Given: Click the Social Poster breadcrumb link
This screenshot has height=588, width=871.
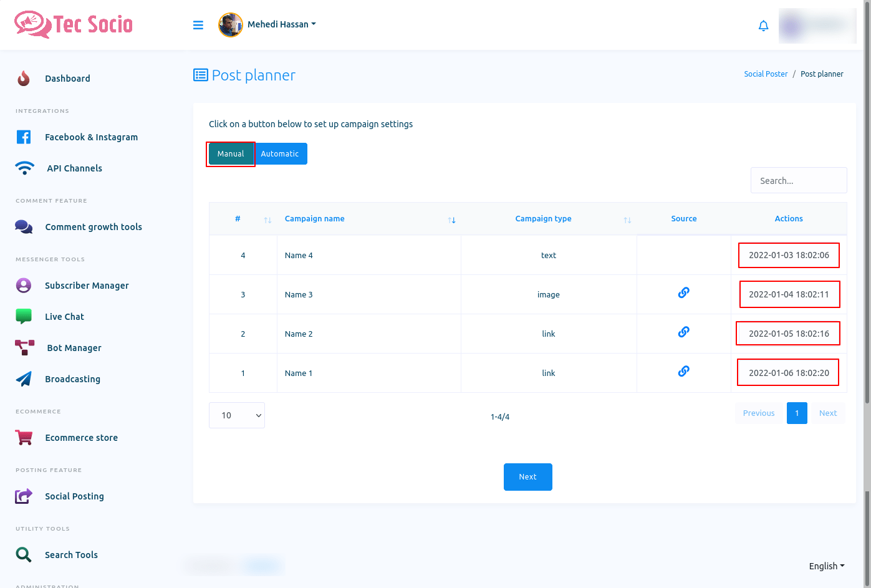Looking at the screenshot, I should 766,74.
